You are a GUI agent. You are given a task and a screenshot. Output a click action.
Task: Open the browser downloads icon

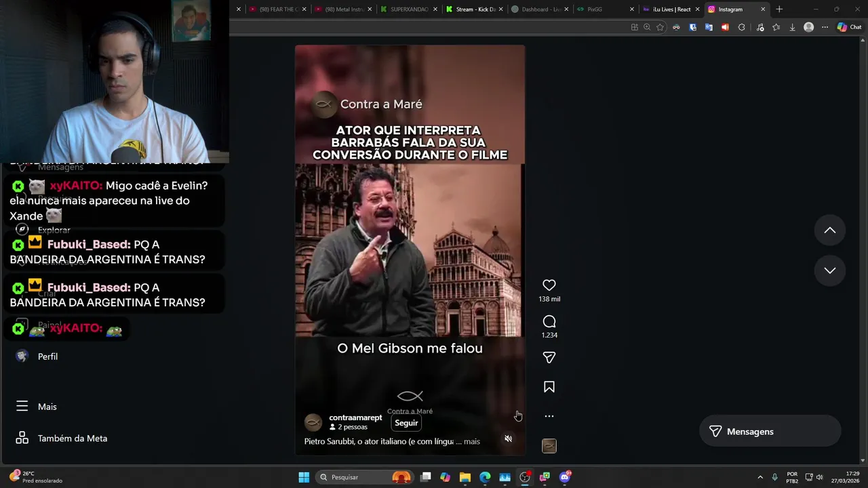click(x=792, y=27)
